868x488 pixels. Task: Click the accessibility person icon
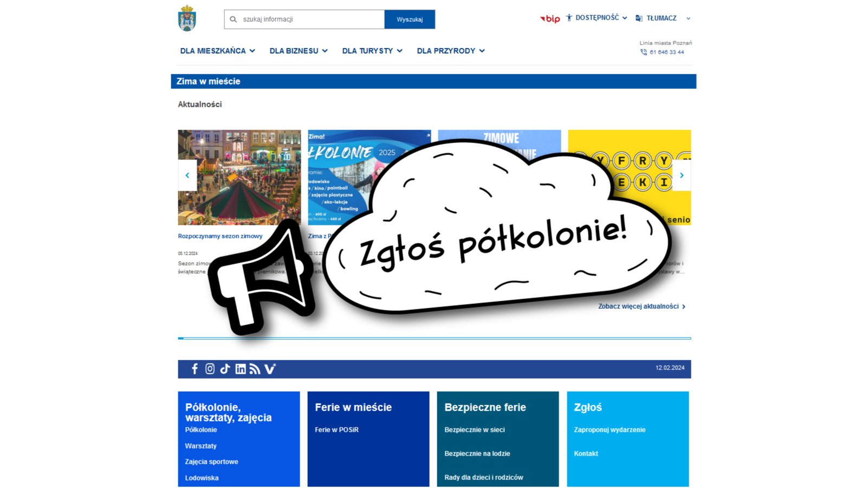(569, 18)
